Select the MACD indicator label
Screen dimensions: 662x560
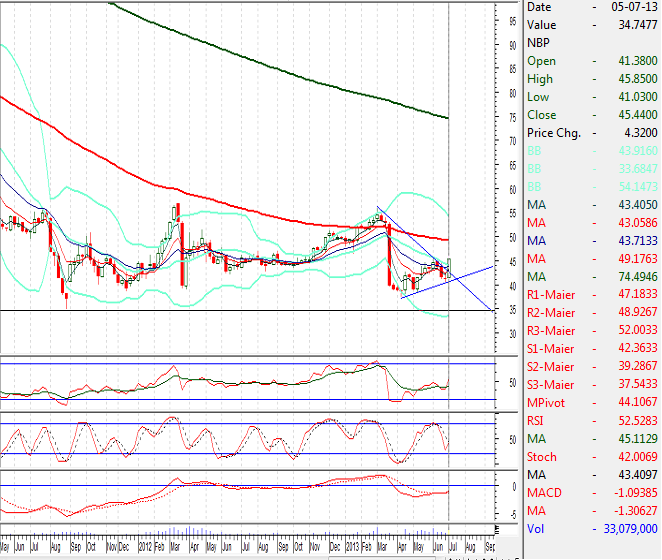pos(544,493)
